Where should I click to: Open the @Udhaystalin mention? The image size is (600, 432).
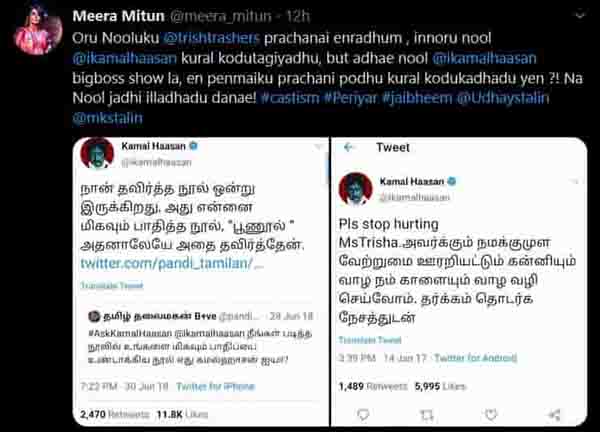pos(503,98)
